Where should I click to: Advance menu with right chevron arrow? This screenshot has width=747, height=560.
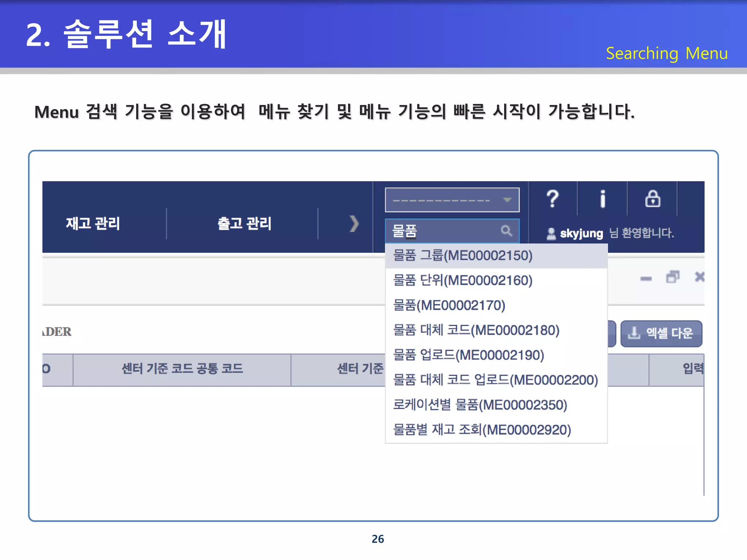tap(354, 223)
